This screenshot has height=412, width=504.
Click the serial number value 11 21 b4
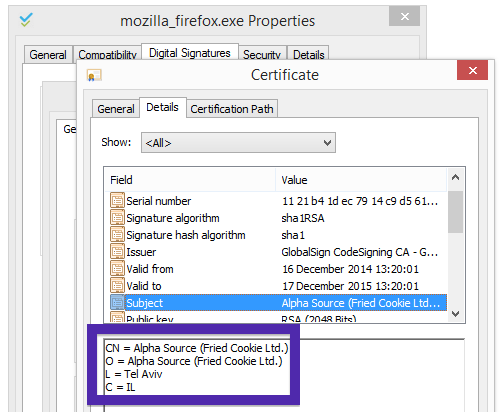click(x=360, y=201)
